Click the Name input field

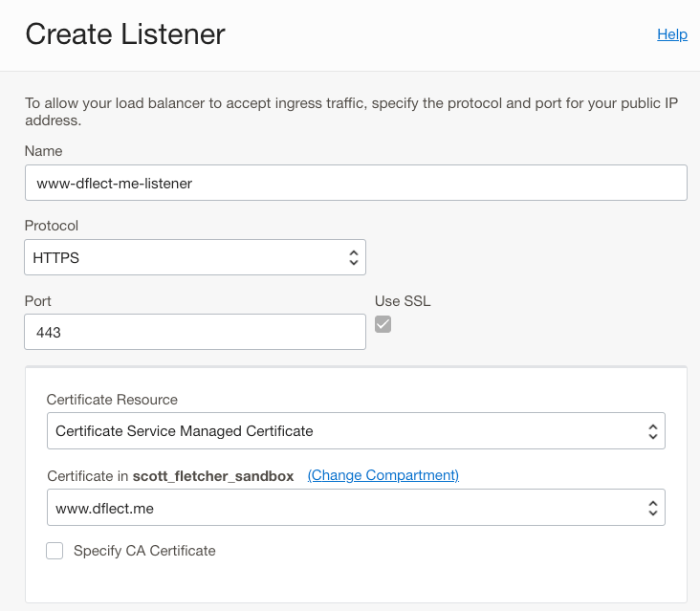pos(355,183)
